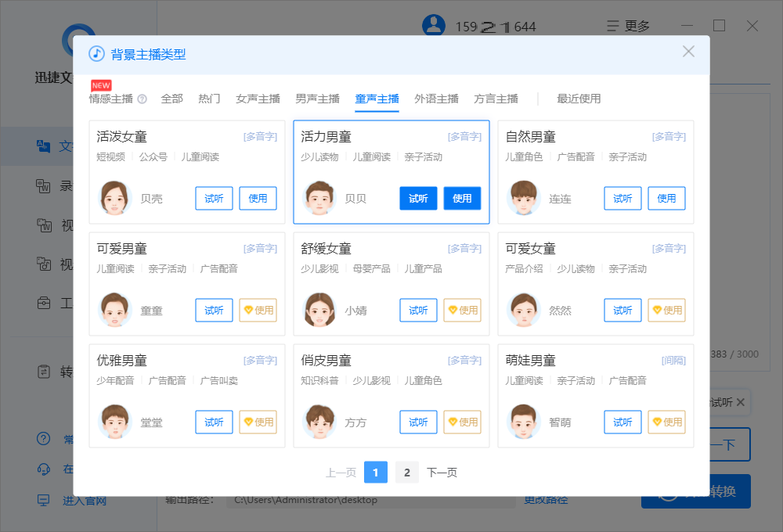Screen dimensions: 783x532
Task: Show the 最近使用 voices tab
Action: coord(579,99)
